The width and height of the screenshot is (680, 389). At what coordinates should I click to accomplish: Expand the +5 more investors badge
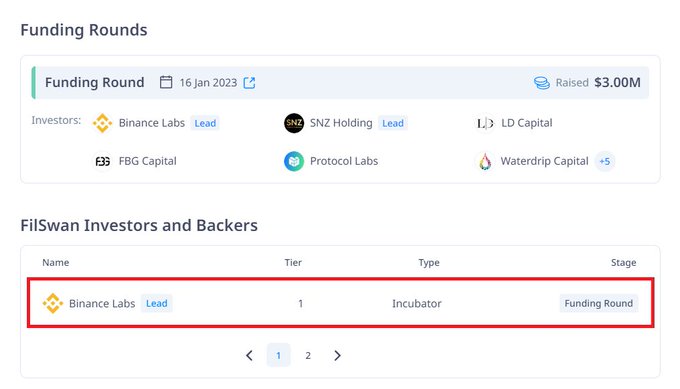(x=605, y=161)
